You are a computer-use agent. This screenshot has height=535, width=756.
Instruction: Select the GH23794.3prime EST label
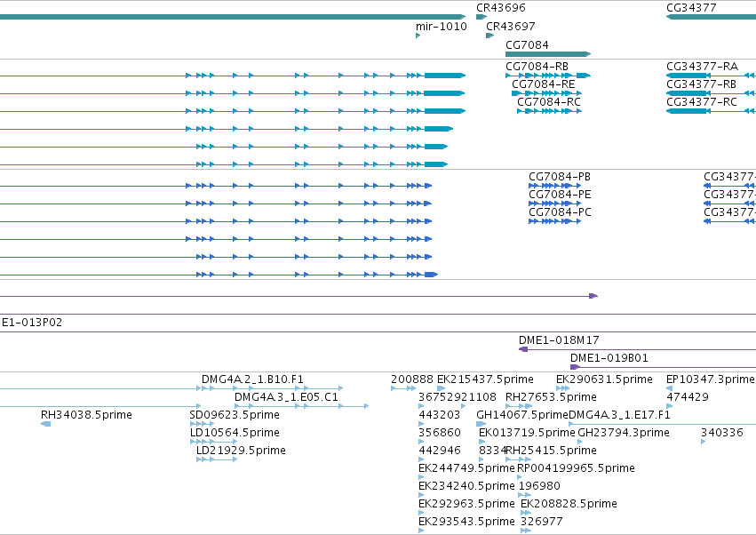[x=623, y=433]
